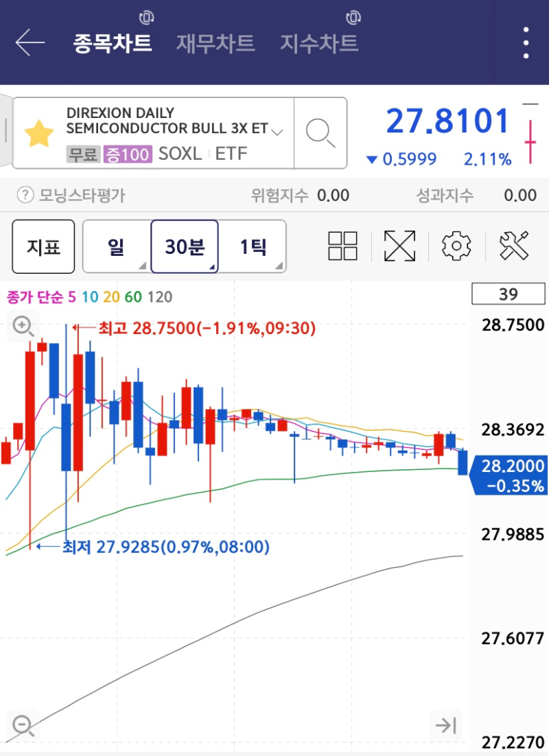Open the 지수차트 tab
Viewport: 549px width, 756px height.
pyautogui.click(x=320, y=43)
